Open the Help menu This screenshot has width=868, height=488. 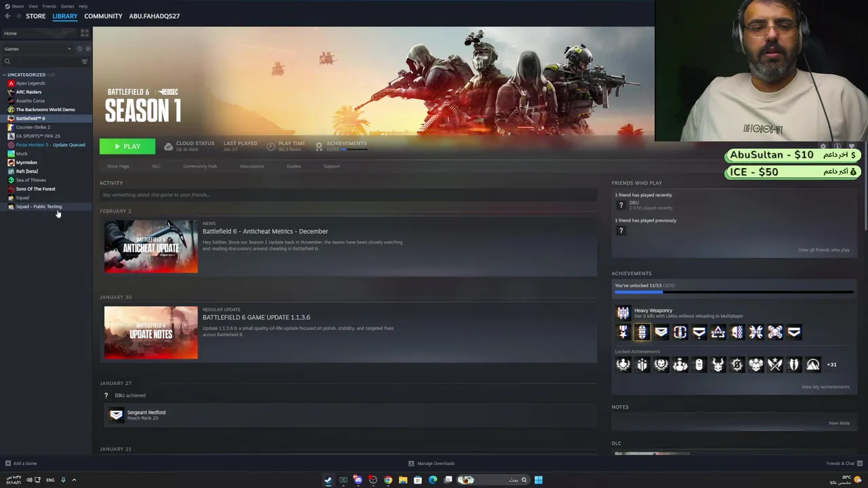pos(83,6)
